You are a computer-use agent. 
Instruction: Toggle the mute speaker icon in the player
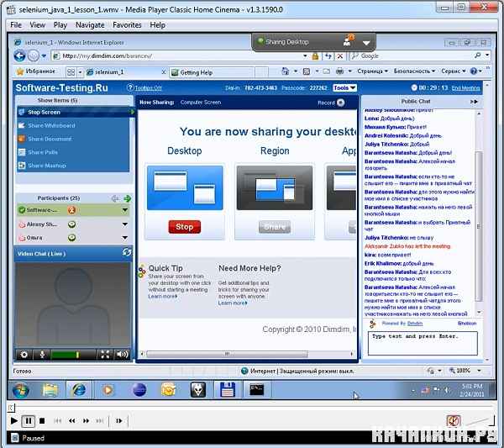[x=454, y=420]
